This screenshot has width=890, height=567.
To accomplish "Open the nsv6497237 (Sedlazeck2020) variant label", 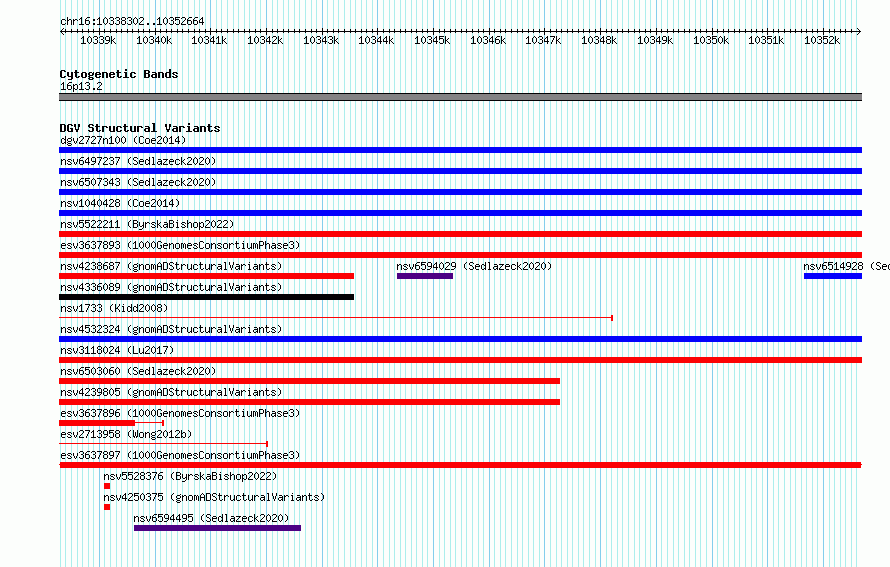I will tap(138, 161).
